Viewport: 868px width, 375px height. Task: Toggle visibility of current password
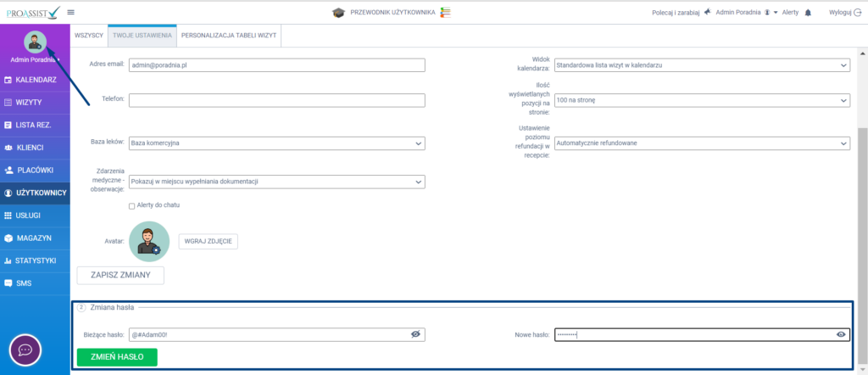point(415,334)
